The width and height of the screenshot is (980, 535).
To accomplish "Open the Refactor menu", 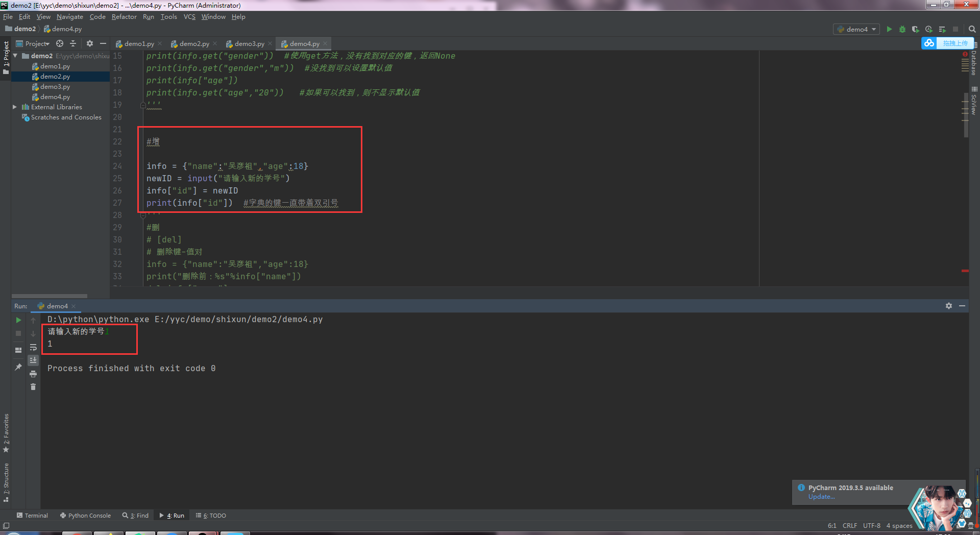I will [124, 17].
